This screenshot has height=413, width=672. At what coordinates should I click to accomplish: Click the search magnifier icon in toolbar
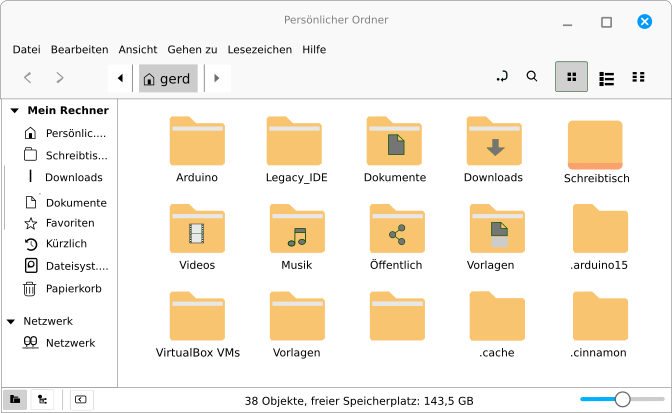point(532,77)
